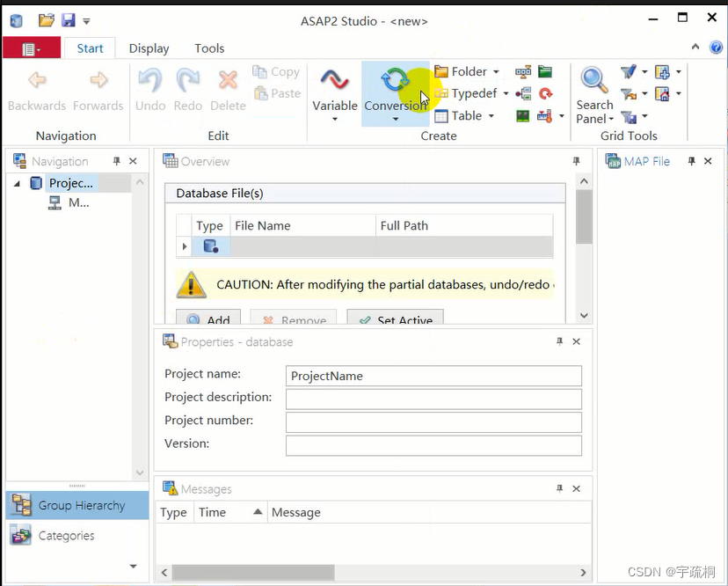Open the Conversion dropdown arrow
728x586 pixels.
coord(395,120)
